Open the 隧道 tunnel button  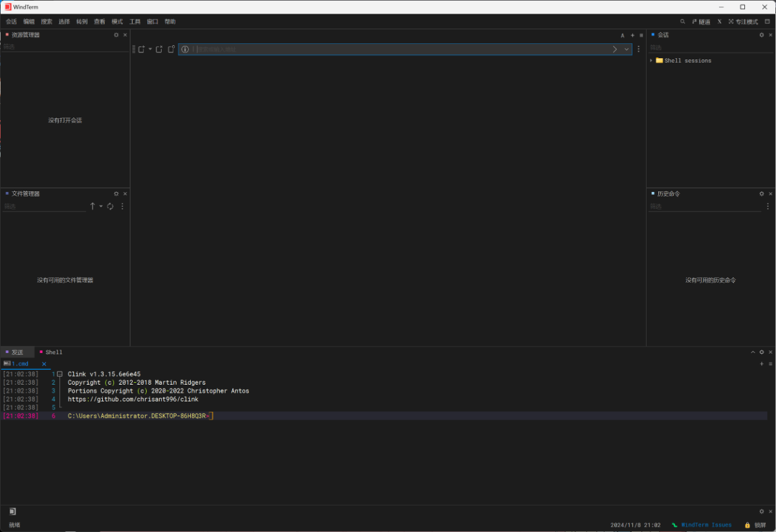(x=701, y=21)
